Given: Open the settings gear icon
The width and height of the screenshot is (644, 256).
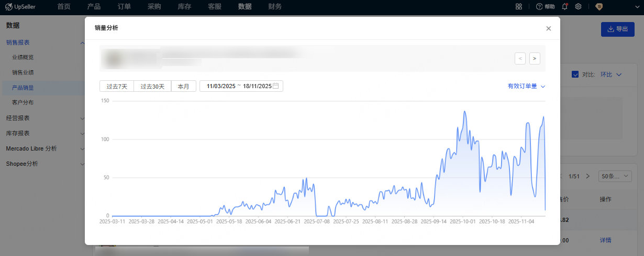Looking at the screenshot, I should (x=579, y=7).
